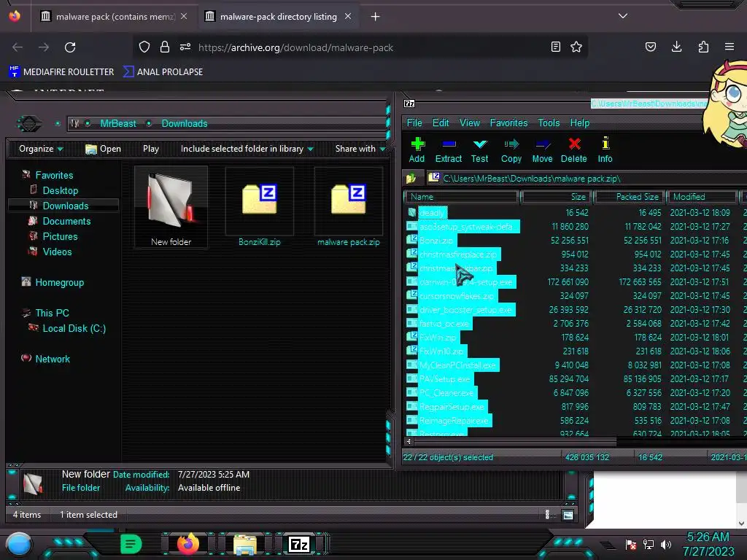Change Explorer view layout button

[568, 515]
